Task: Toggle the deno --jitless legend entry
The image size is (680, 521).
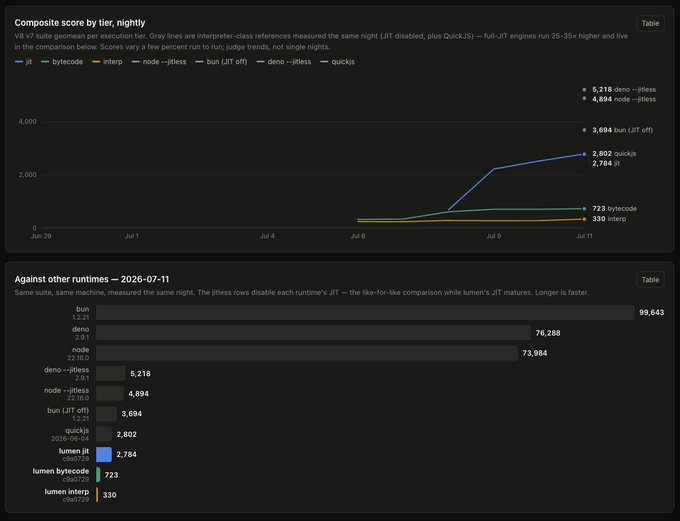Action: [284, 62]
